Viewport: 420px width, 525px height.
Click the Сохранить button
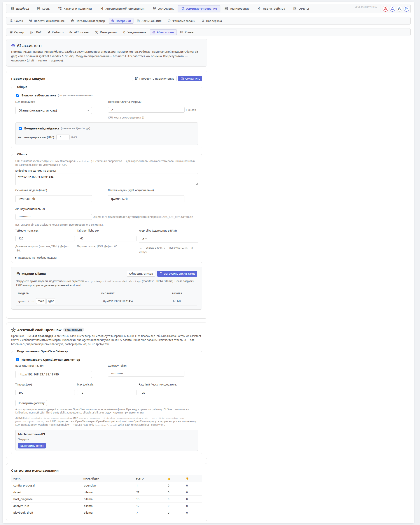pos(190,79)
